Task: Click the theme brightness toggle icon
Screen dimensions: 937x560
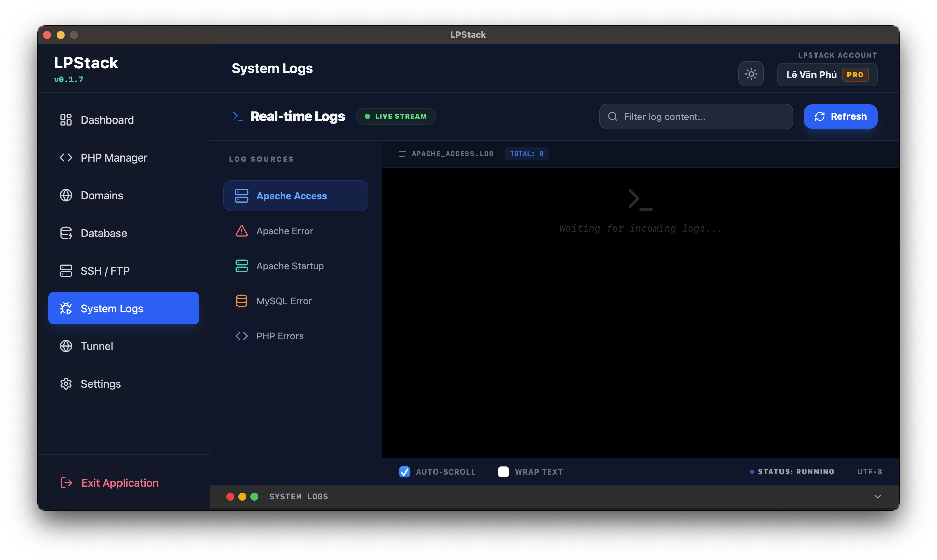Action: (751, 74)
